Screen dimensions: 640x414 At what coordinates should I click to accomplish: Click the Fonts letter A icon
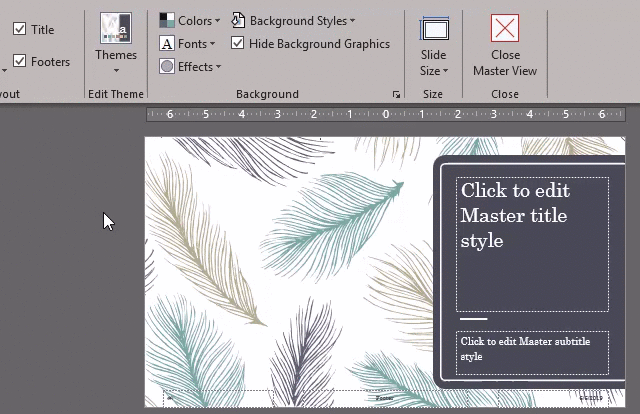pyautogui.click(x=167, y=44)
